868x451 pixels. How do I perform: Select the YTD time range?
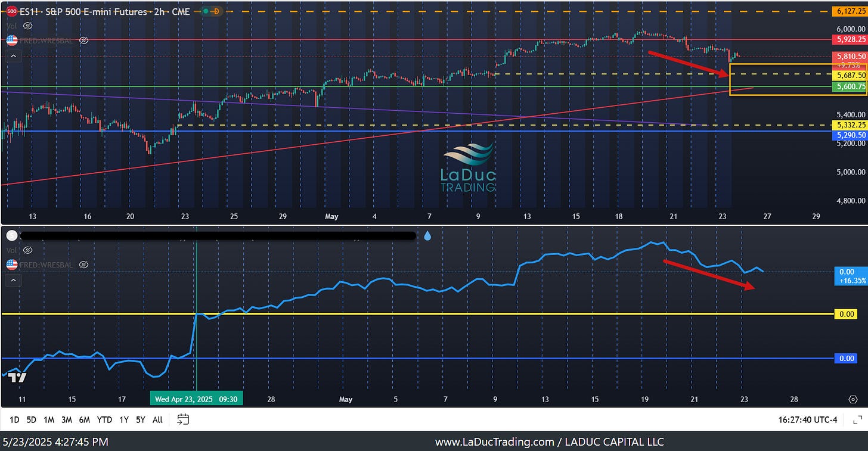point(104,420)
